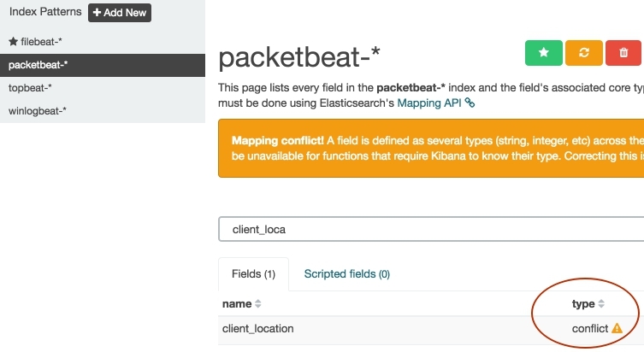The image size is (644, 352).
Task: Click the Add New index pattern button
Action: pos(119,13)
